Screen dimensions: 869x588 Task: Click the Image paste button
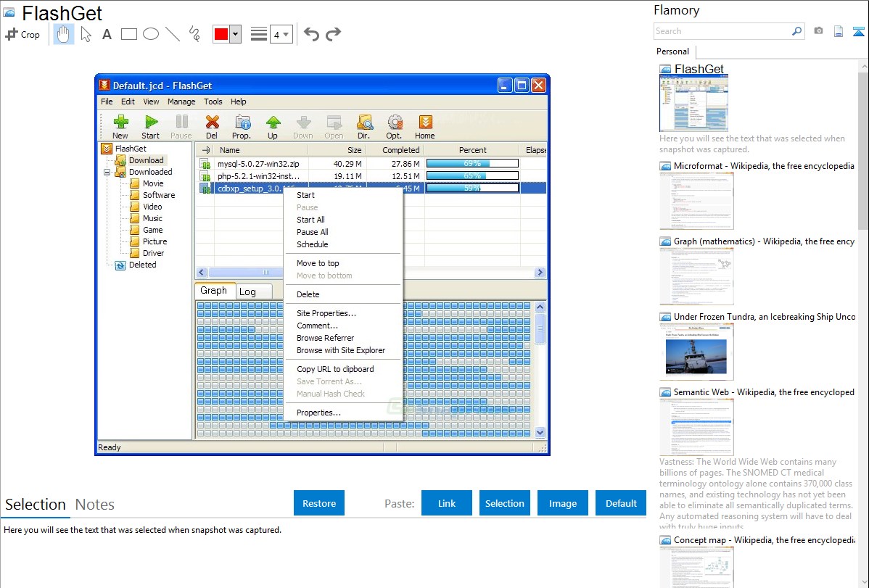pos(563,503)
